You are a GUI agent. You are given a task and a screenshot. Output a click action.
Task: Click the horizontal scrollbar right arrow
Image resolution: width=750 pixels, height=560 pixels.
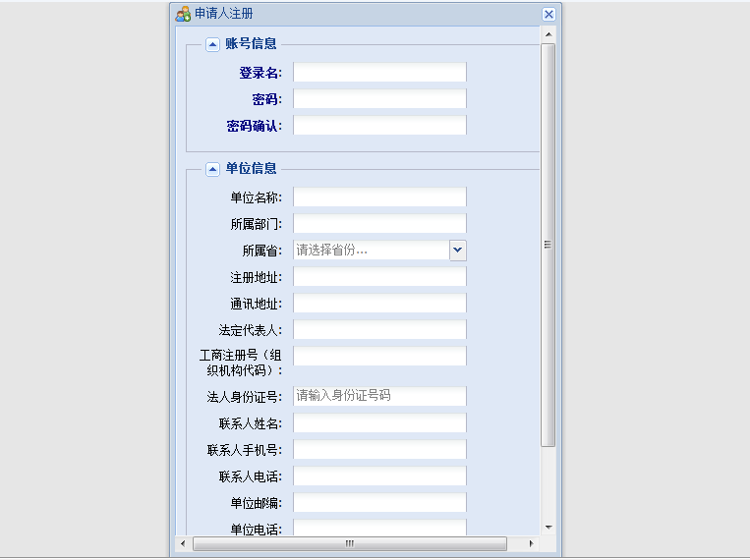point(531,543)
